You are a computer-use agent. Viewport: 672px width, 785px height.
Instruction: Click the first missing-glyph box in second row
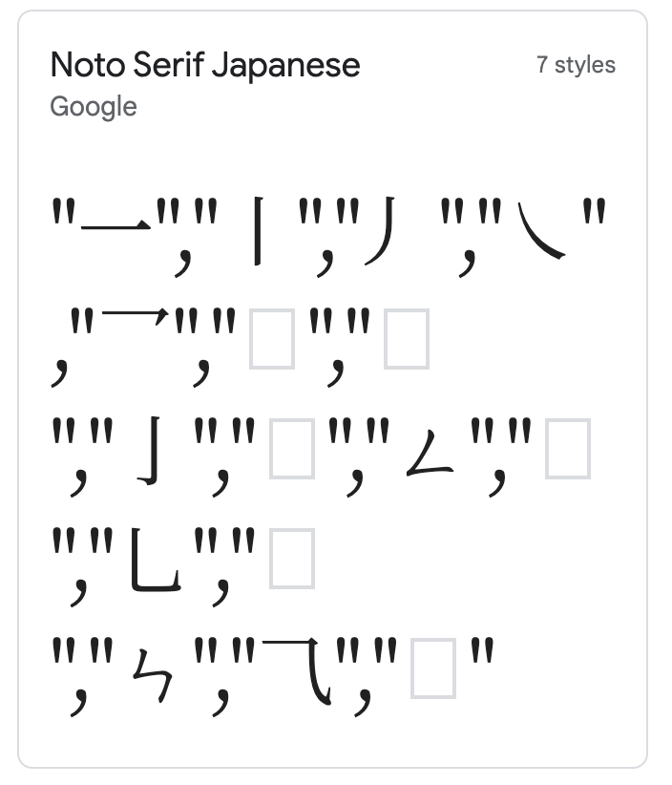[x=270, y=339]
